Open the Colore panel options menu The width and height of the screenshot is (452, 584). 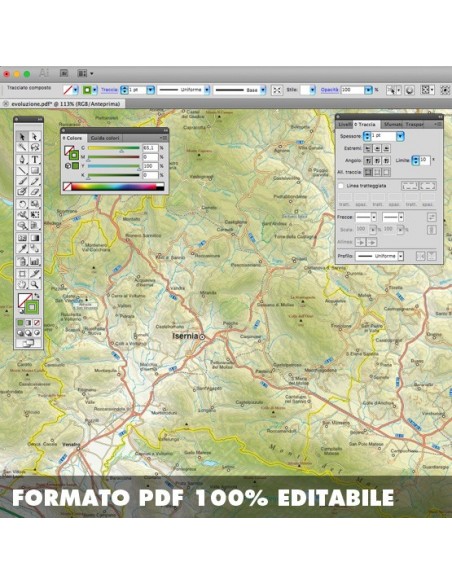pyautogui.click(x=163, y=138)
